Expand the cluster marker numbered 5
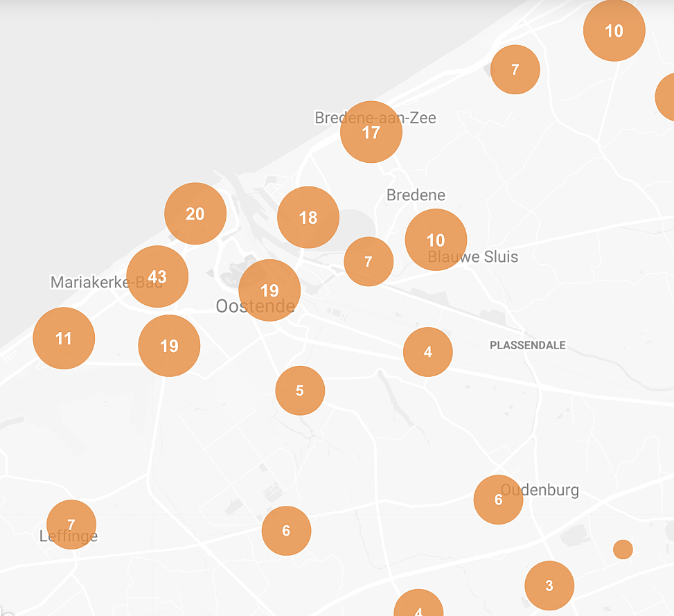 (300, 391)
